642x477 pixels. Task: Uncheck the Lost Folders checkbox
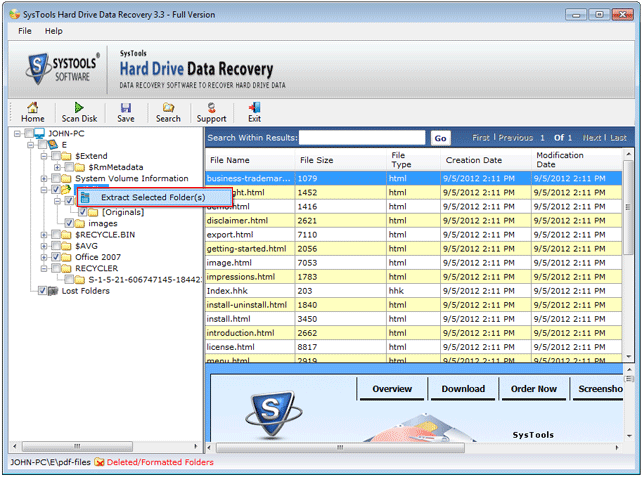pyautogui.click(x=42, y=291)
